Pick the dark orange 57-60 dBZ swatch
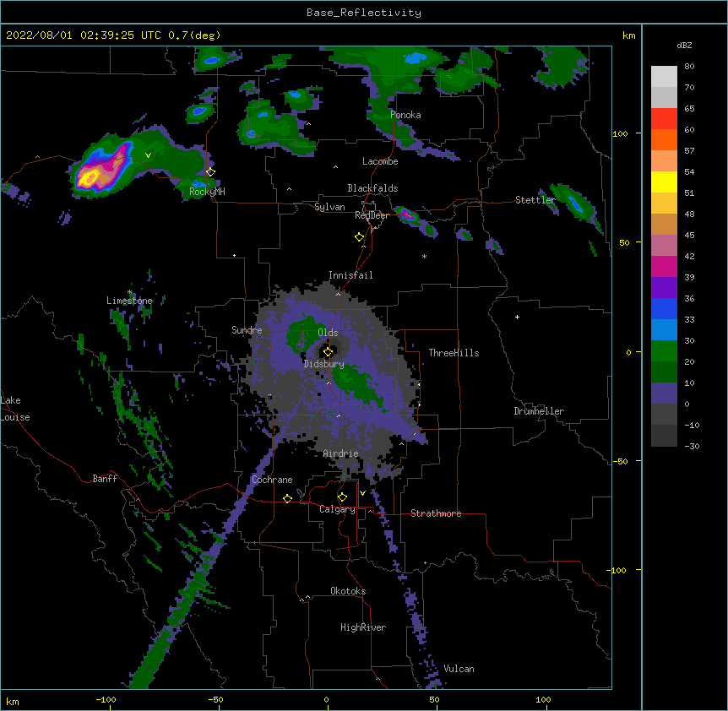728x711 pixels. point(664,139)
